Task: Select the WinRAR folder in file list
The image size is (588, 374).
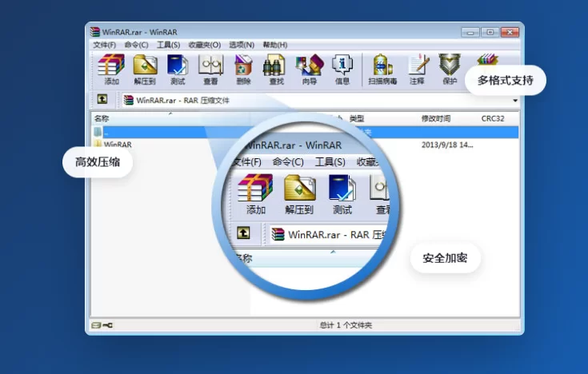Action: click(117, 145)
